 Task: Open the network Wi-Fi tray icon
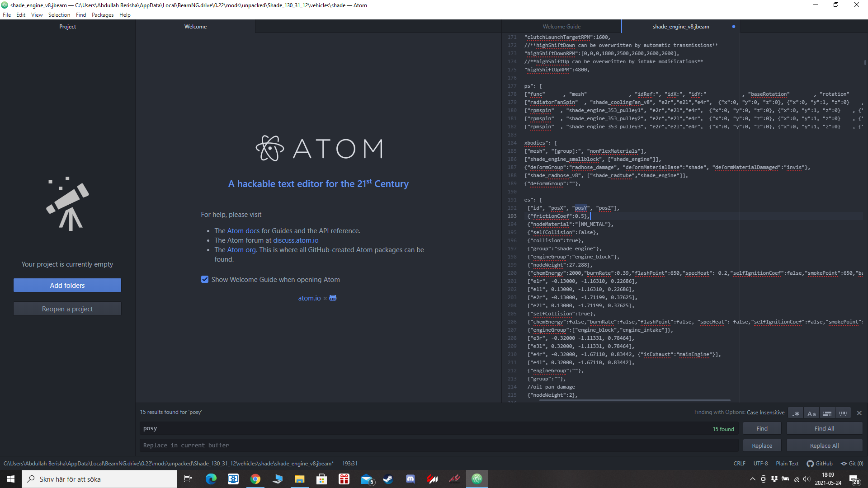pos(796,479)
